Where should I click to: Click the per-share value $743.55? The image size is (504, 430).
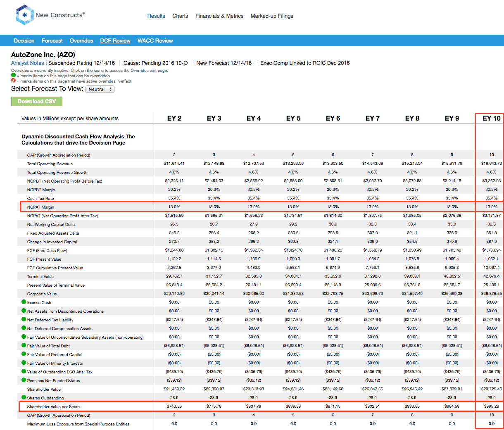point(174,406)
